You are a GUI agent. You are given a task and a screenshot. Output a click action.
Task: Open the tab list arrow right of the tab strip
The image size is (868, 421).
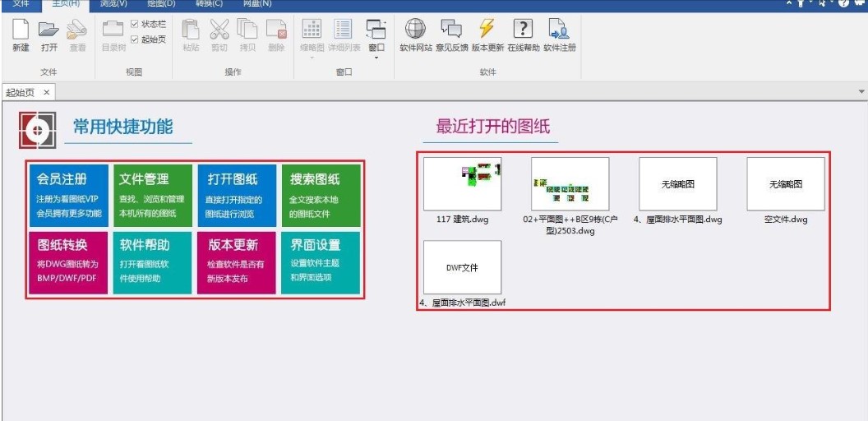tap(861, 91)
